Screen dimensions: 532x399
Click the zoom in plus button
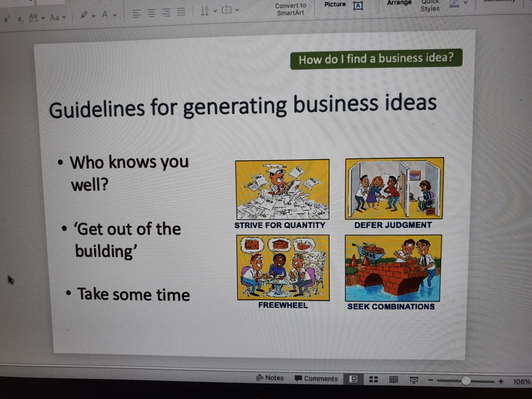click(x=501, y=382)
